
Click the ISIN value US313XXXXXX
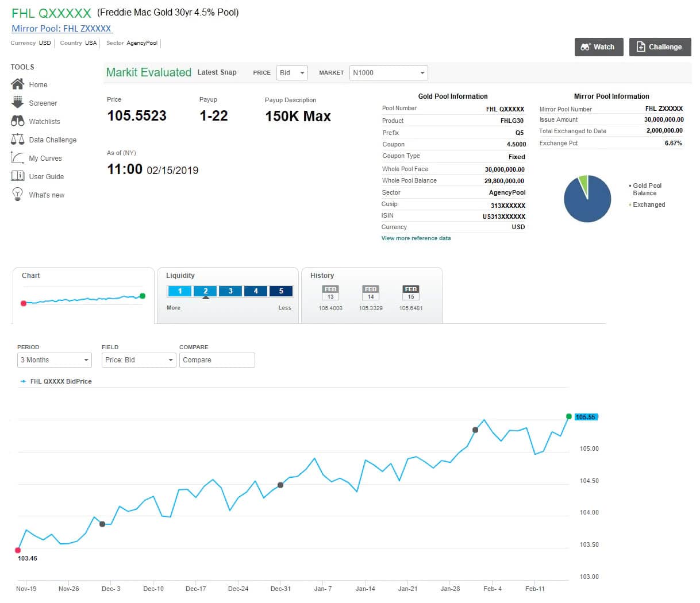[x=504, y=217]
